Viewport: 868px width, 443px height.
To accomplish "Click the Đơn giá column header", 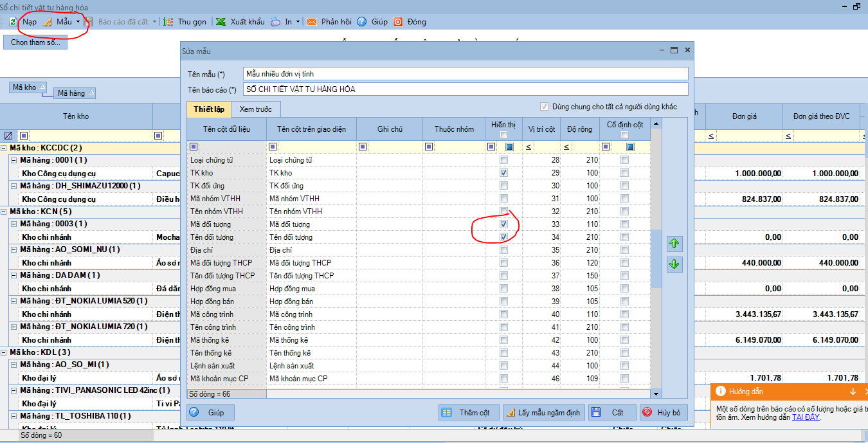I will [744, 116].
